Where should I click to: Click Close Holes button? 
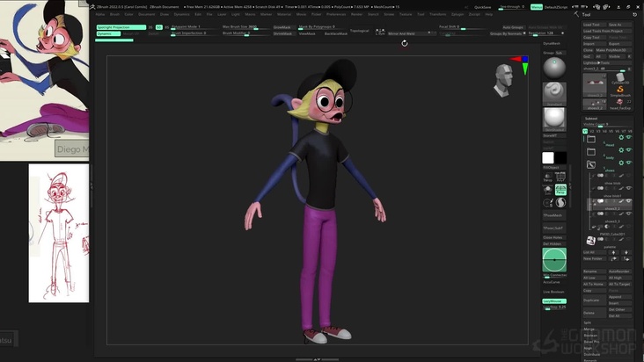coord(554,237)
